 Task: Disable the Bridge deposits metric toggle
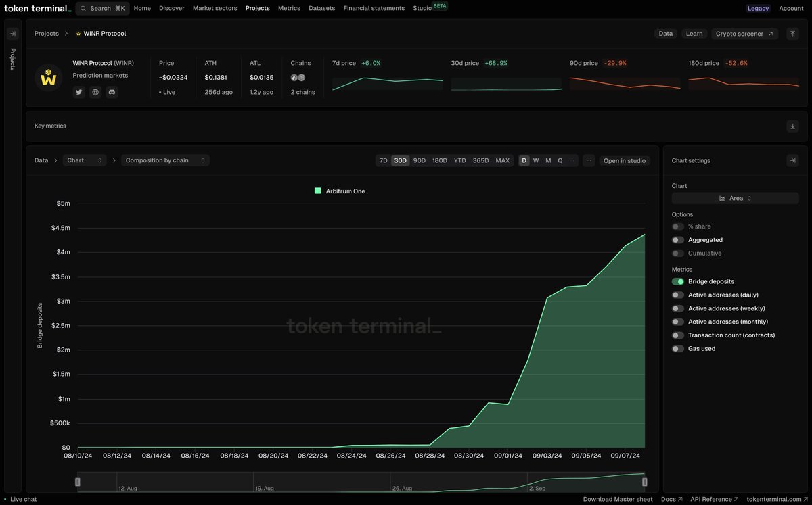(x=677, y=281)
